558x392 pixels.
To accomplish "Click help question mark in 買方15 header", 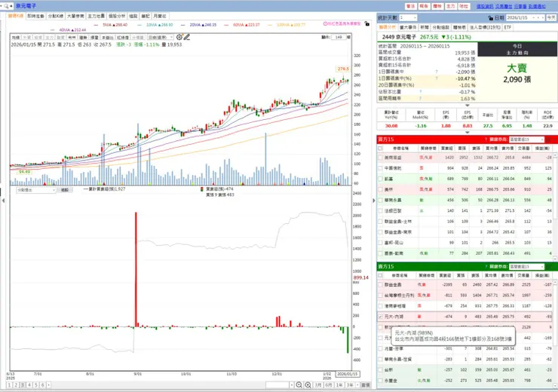I will coord(486,139).
